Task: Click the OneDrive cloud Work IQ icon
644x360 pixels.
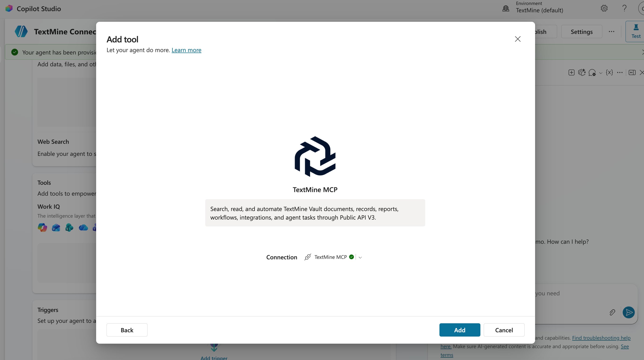Action: pyautogui.click(x=83, y=228)
